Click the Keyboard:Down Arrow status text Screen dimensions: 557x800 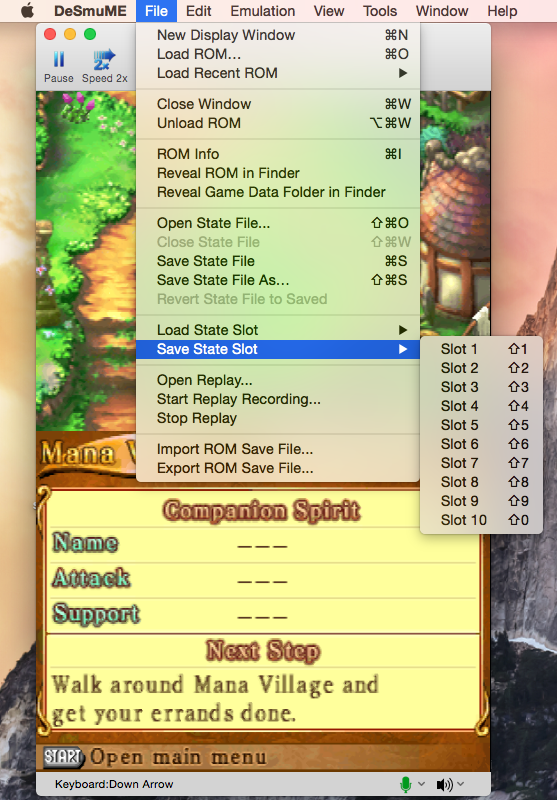114,784
